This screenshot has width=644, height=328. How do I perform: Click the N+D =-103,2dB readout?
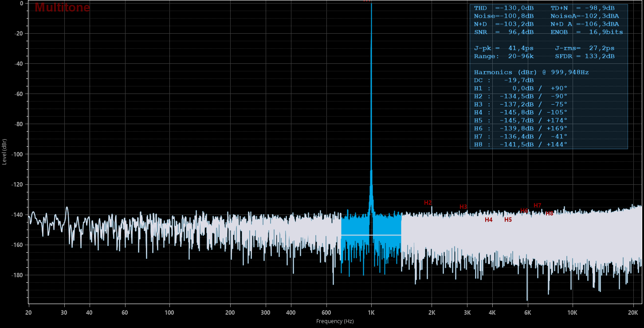coord(504,24)
